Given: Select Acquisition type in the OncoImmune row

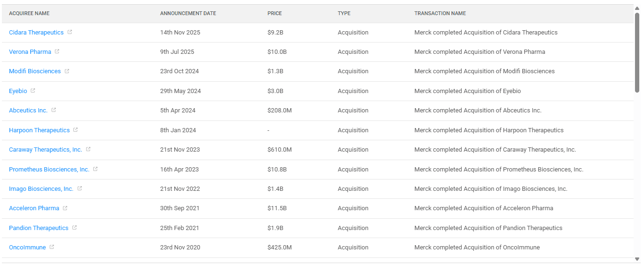Looking at the screenshot, I should point(353,248).
